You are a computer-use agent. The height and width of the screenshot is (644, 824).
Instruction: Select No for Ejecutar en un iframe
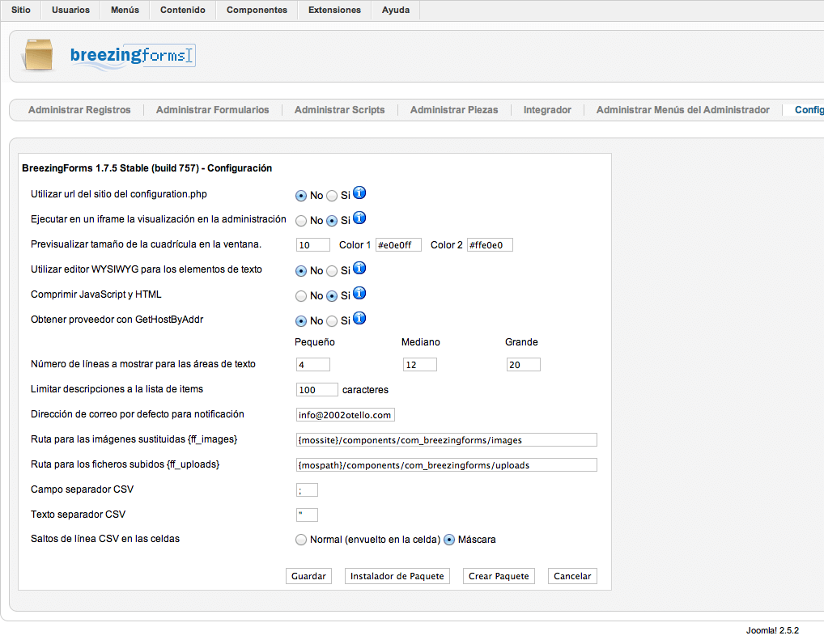301,221
